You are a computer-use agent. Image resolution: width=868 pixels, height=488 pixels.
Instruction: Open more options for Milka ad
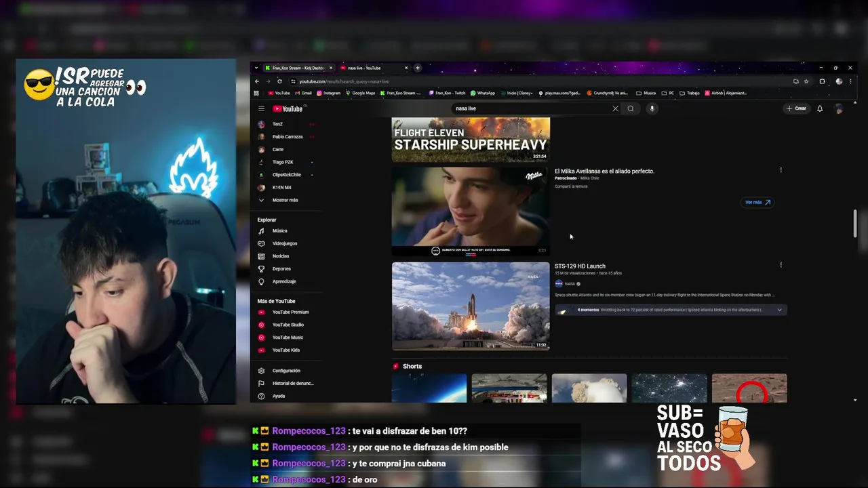(781, 170)
